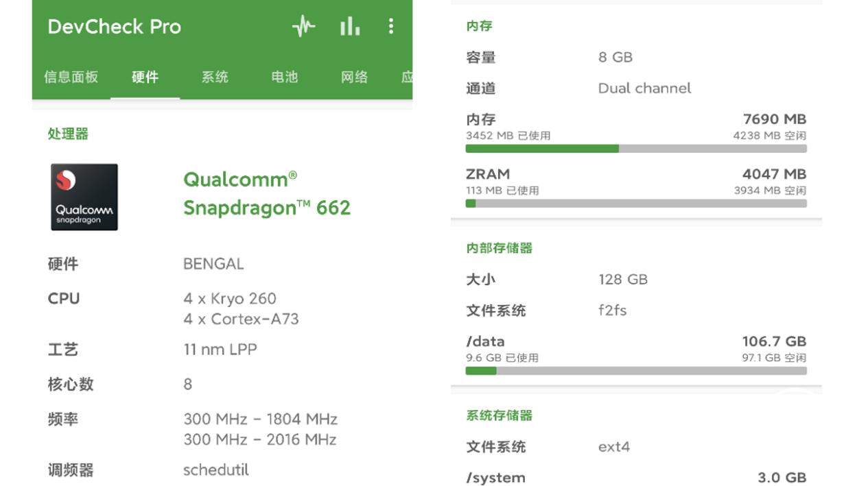
Task: Open the real-time monitoring icon in toolbar
Action: (302, 26)
